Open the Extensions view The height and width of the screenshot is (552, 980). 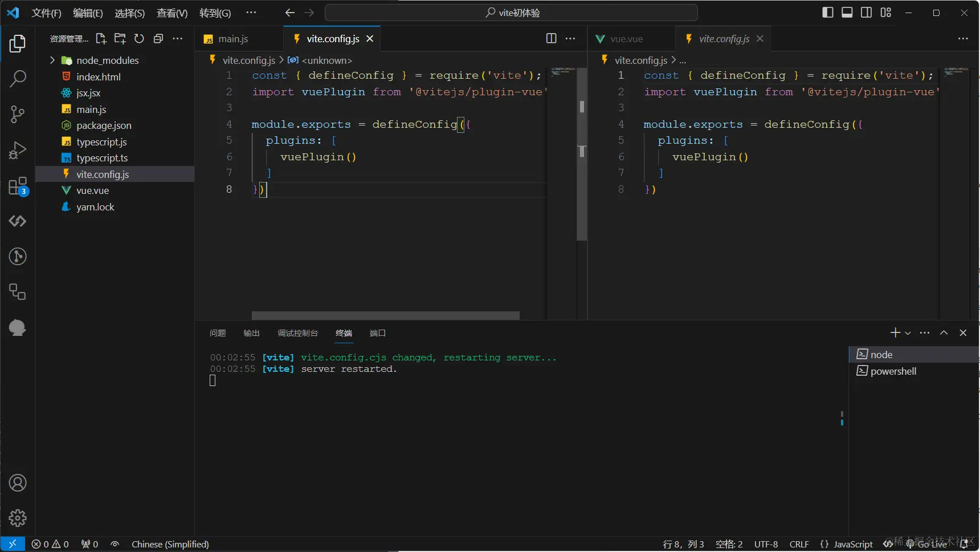[18, 186]
